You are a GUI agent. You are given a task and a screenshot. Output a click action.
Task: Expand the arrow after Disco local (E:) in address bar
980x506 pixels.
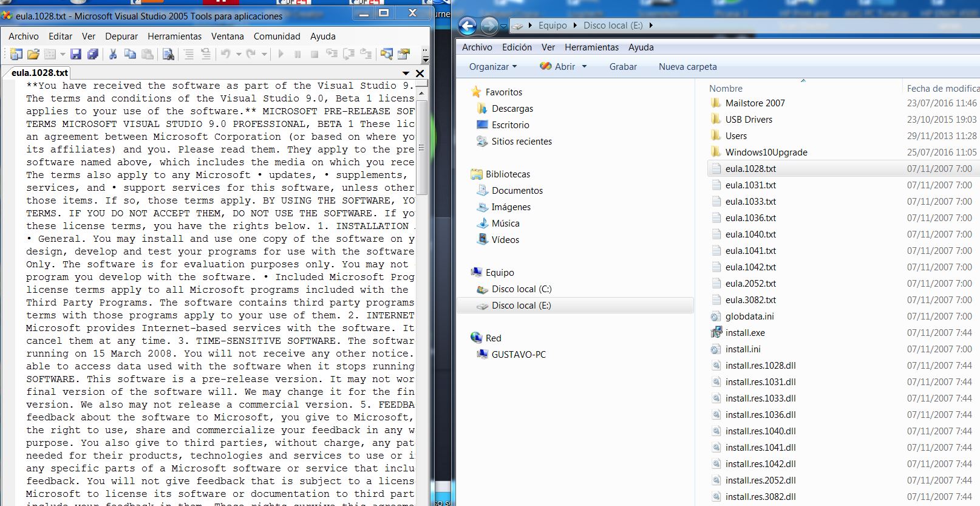point(651,26)
